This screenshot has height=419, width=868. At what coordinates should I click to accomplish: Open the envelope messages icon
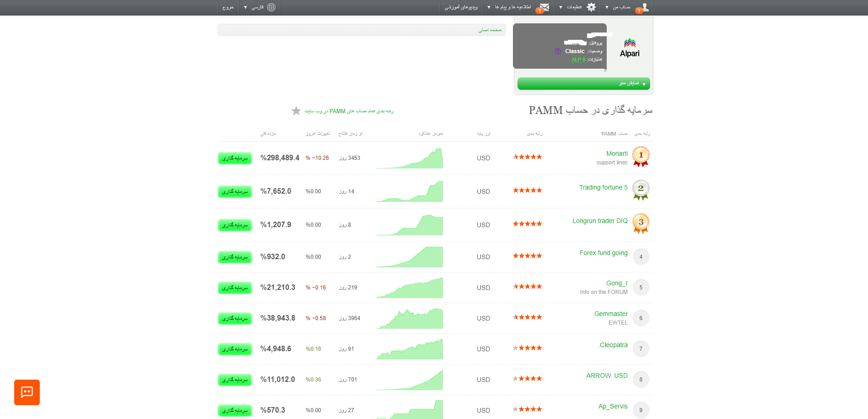point(544,7)
